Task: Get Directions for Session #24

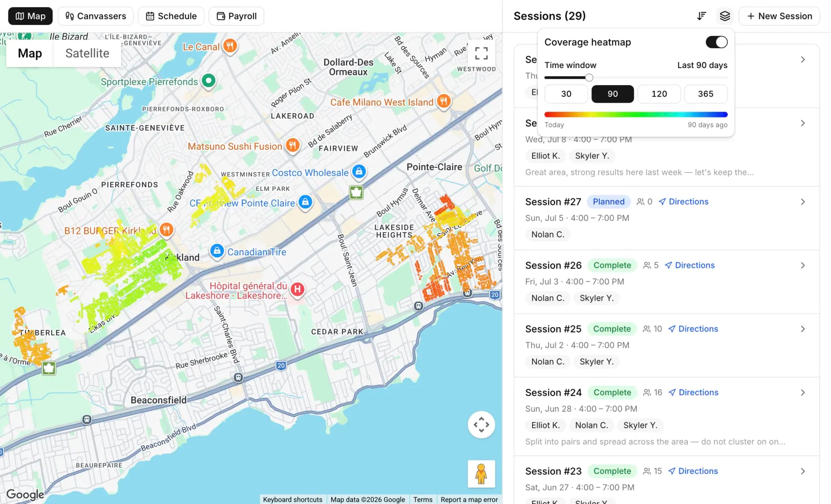Action: click(x=693, y=392)
